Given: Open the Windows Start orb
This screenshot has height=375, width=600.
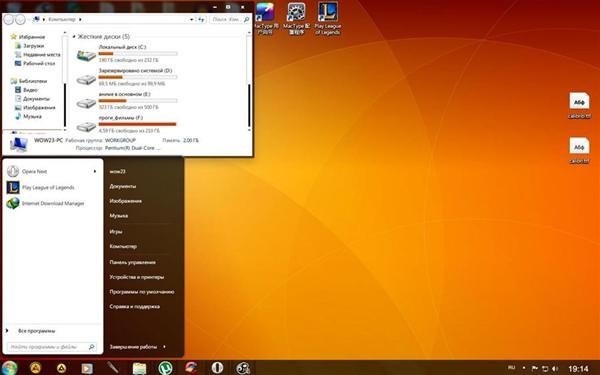Looking at the screenshot, I should [9, 368].
